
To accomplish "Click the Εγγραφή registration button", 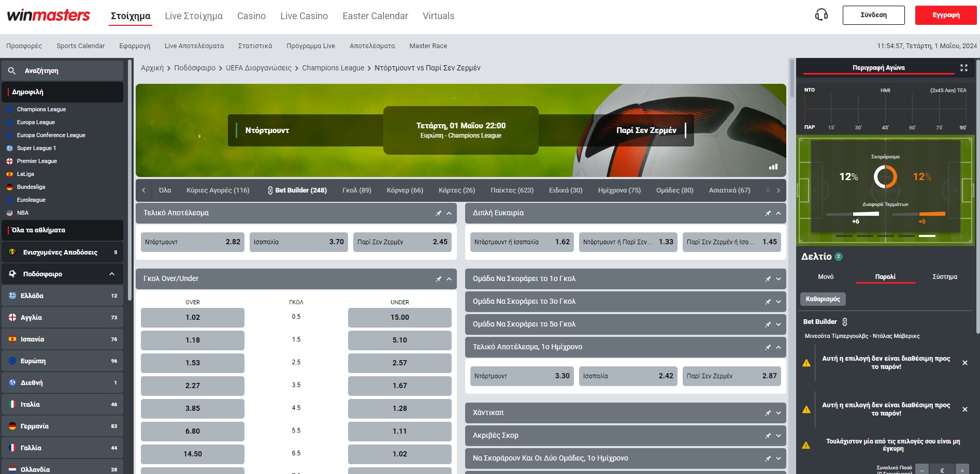I will pos(945,15).
